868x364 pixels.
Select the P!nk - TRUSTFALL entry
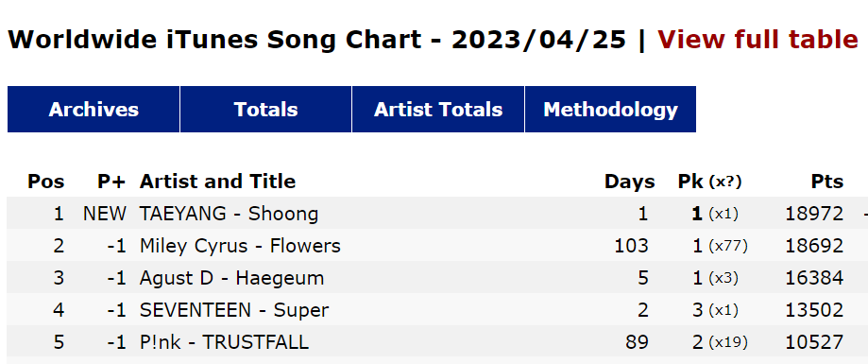point(437,342)
